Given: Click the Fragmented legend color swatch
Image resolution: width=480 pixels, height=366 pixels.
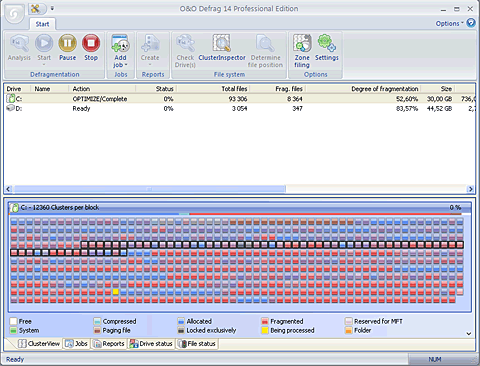Looking at the screenshot, I should tap(265, 321).
